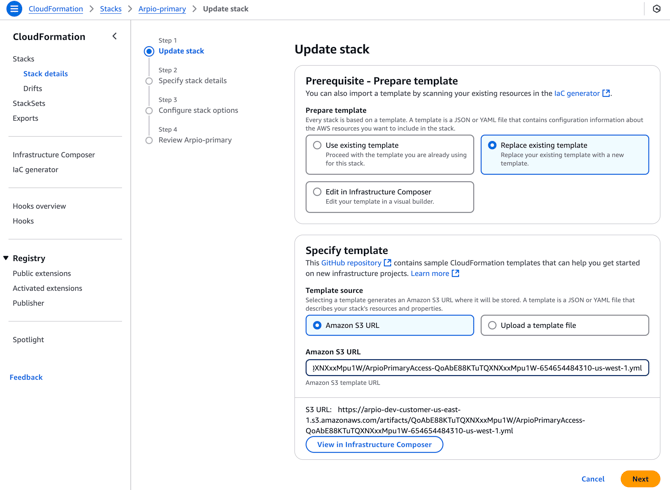Image resolution: width=670 pixels, height=490 pixels.
Task: Select Amazon S3 URL template source
Action: click(318, 325)
